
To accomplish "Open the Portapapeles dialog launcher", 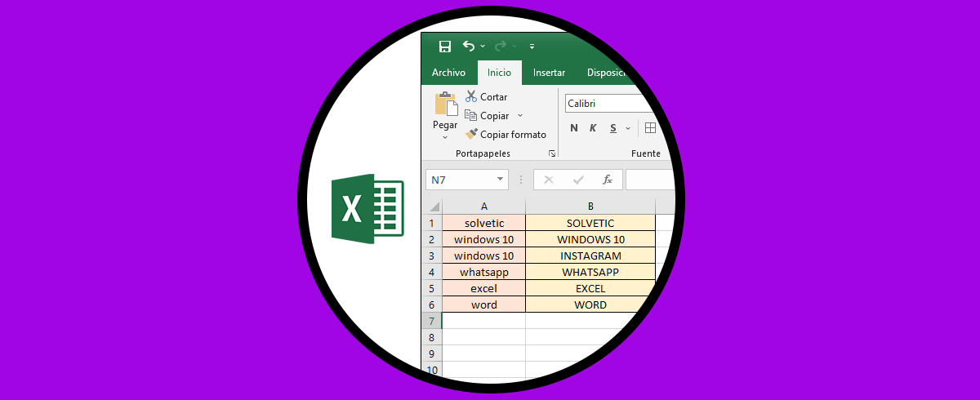I will [x=552, y=153].
